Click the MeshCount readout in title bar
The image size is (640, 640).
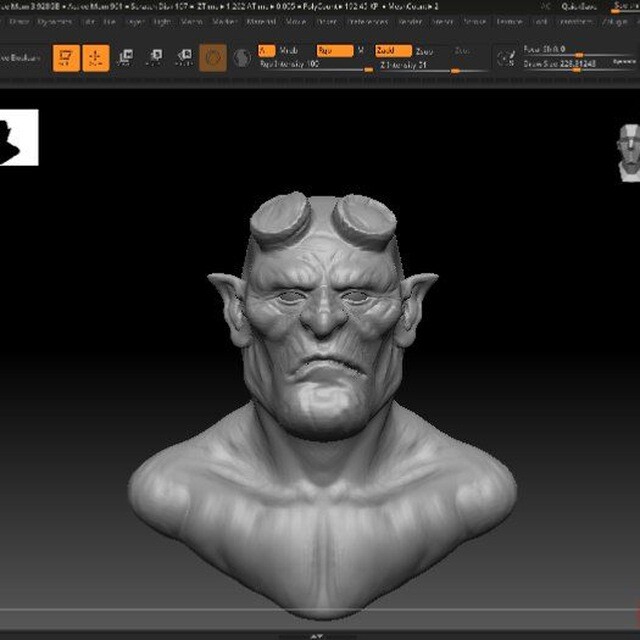pyautogui.click(x=413, y=6)
